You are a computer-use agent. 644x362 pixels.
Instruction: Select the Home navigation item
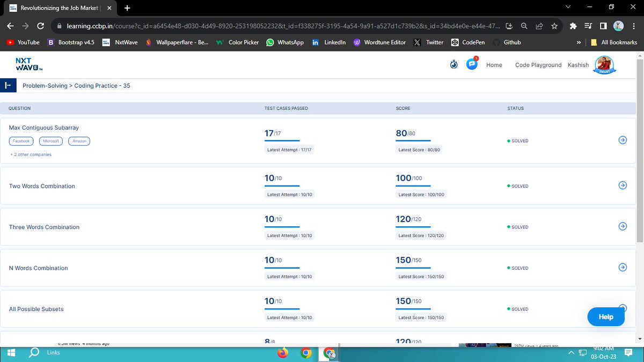pos(494,64)
